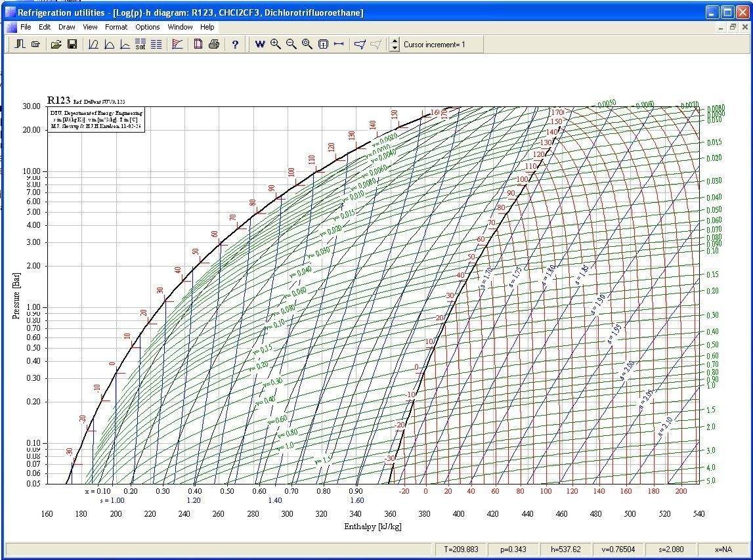Open the Draw menu
The height and width of the screenshot is (560, 753).
tap(67, 27)
